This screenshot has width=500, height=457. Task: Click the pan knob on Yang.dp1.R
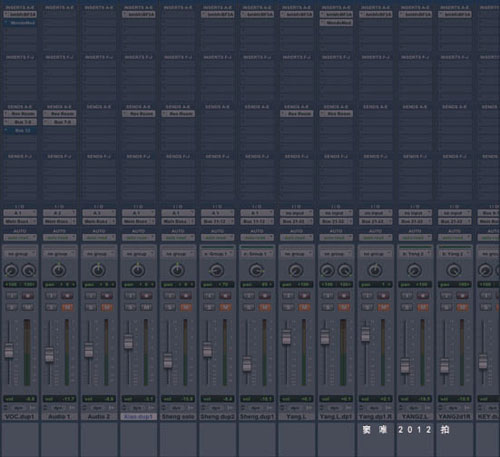click(x=375, y=270)
